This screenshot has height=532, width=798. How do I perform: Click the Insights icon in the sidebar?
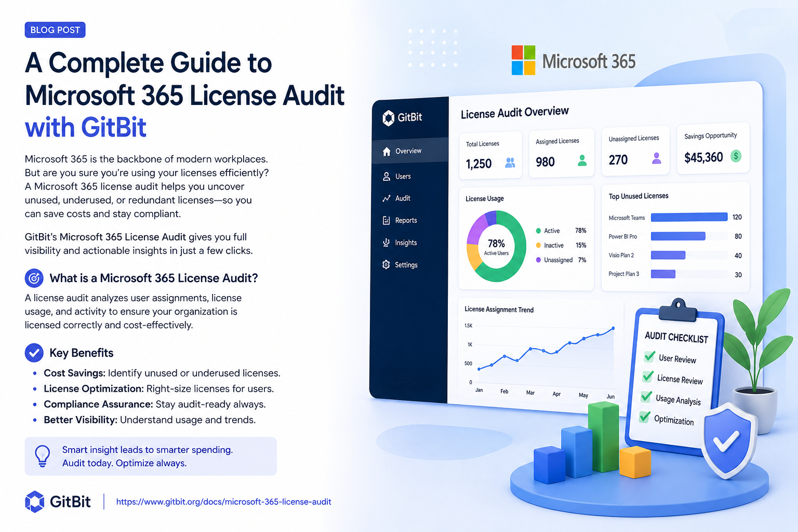pyautogui.click(x=386, y=243)
